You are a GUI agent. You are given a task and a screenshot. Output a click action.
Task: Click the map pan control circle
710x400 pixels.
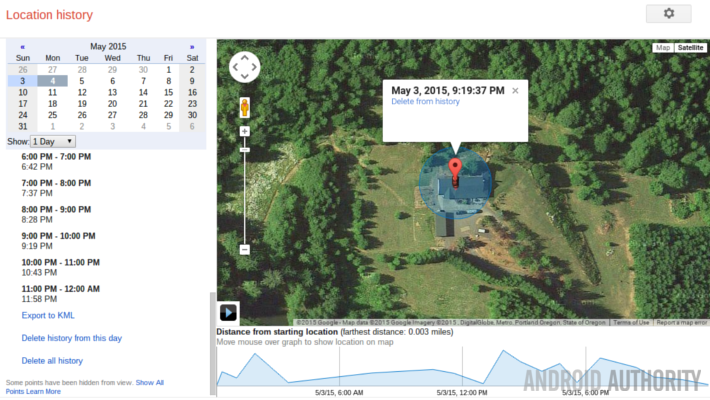[245, 67]
